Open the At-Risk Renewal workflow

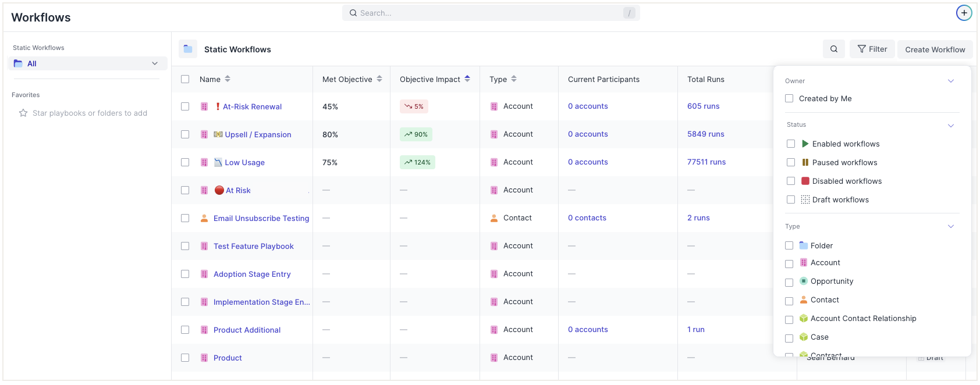tap(252, 107)
